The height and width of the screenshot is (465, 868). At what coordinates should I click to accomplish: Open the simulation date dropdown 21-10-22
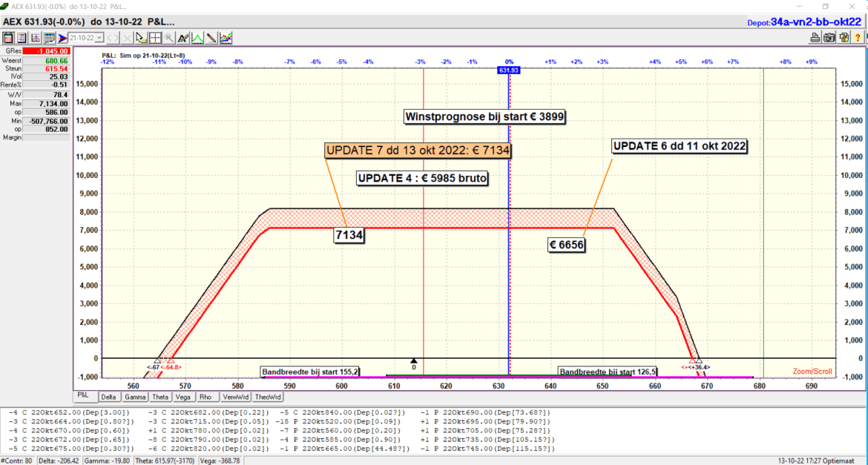click(86, 39)
